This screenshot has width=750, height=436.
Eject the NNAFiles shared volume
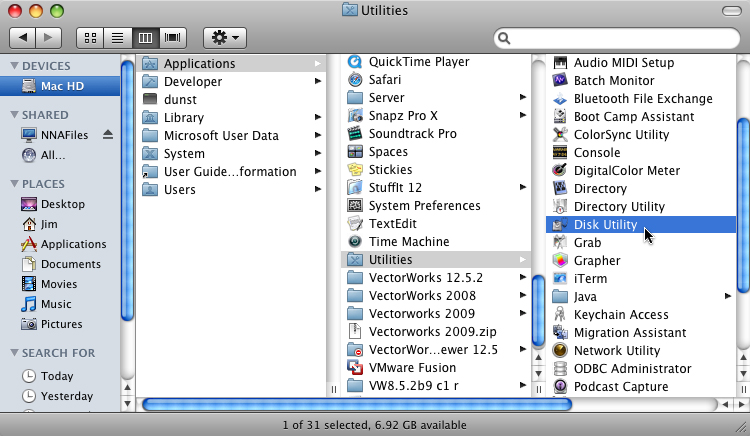tap(108, 135)
